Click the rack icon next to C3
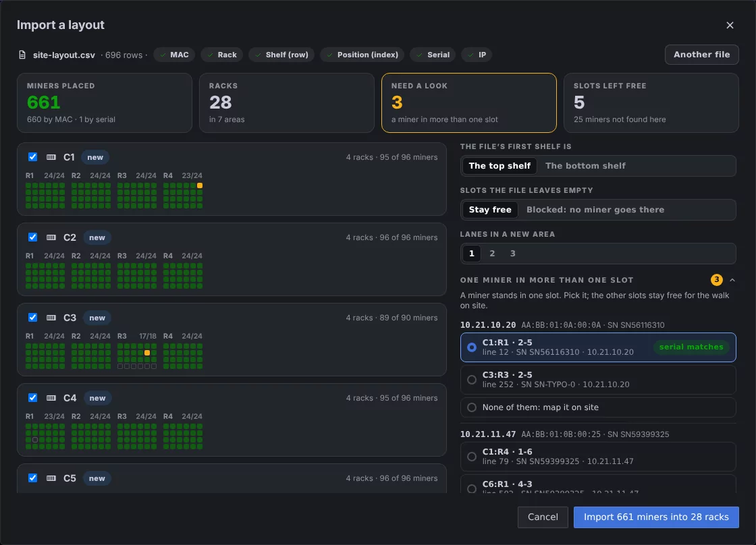Image resolution: width=756 pixels, height=545 pixels. [51, 318]
